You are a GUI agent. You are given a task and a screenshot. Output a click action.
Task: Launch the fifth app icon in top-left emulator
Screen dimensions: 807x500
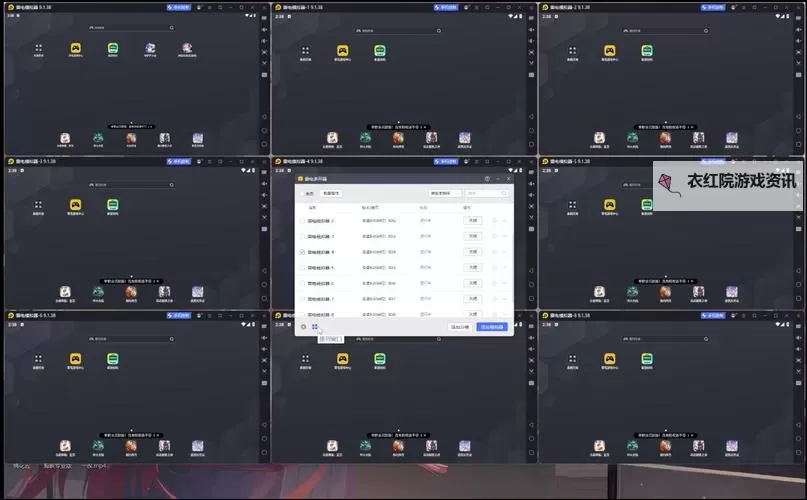tap(187, 48)
